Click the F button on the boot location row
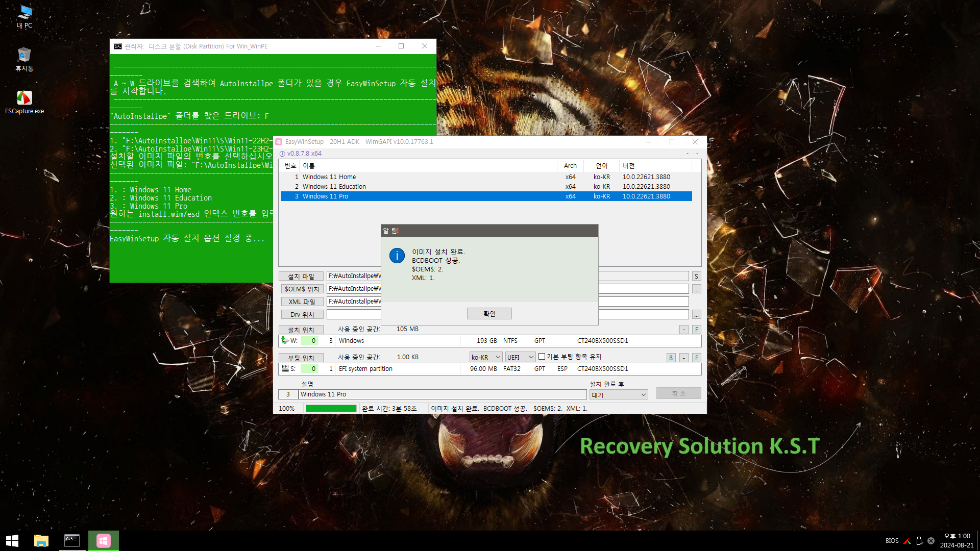980x551 pixels. (696, 358)
